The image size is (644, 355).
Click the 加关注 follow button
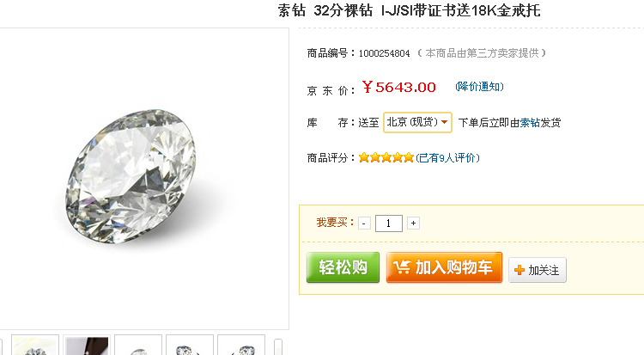538,270
